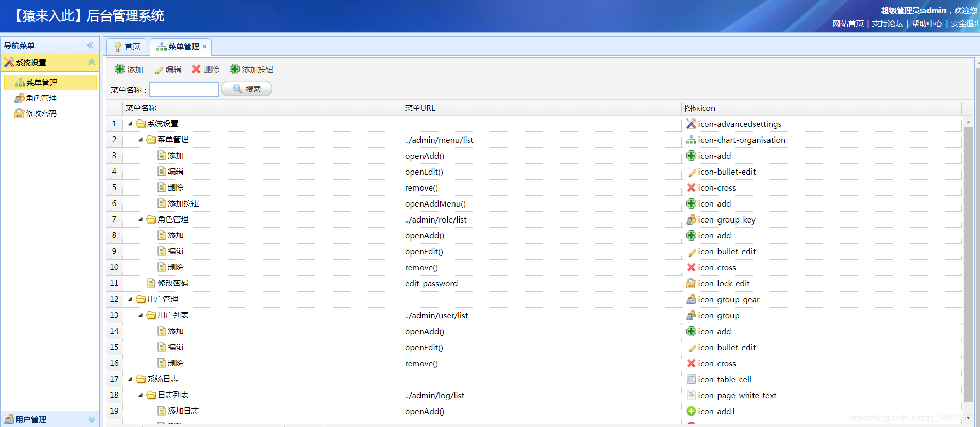Click the sidebar 系统设置 wrench icon

pyautogui.click(x=9, y=62)
